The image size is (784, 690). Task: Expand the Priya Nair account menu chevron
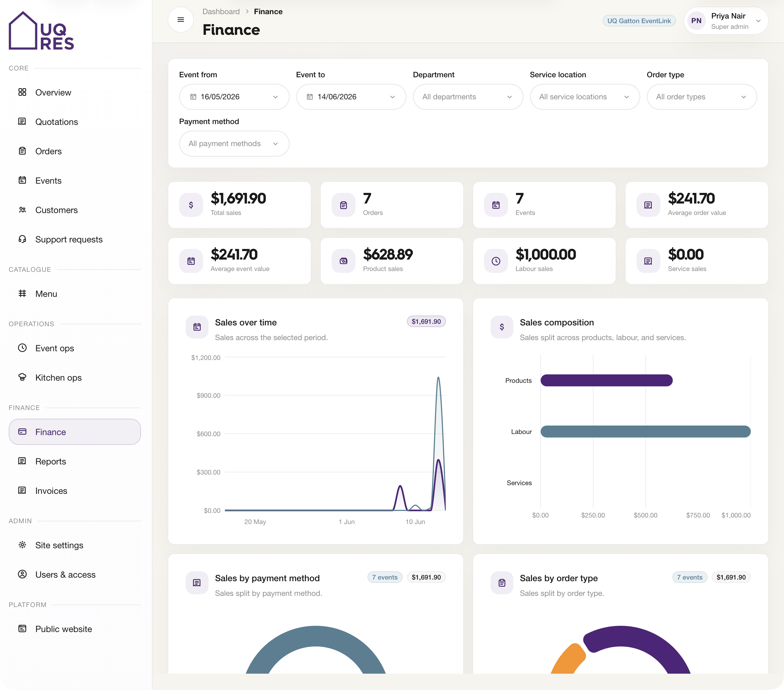coord(758,21)
